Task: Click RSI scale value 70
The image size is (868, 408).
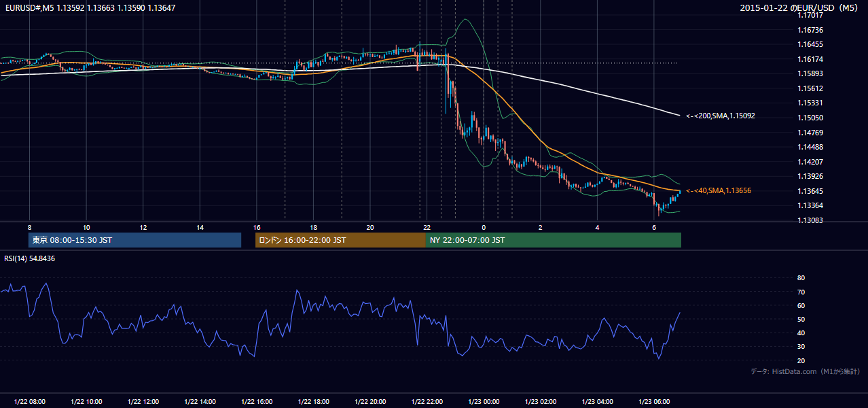Action: pos(801,292)
